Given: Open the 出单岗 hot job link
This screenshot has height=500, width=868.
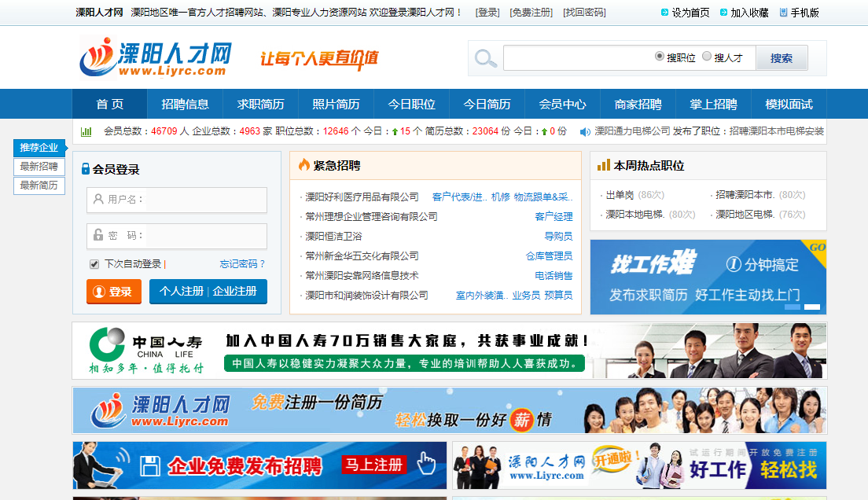Looking at the screenshot, I should (x=620, y=195).
